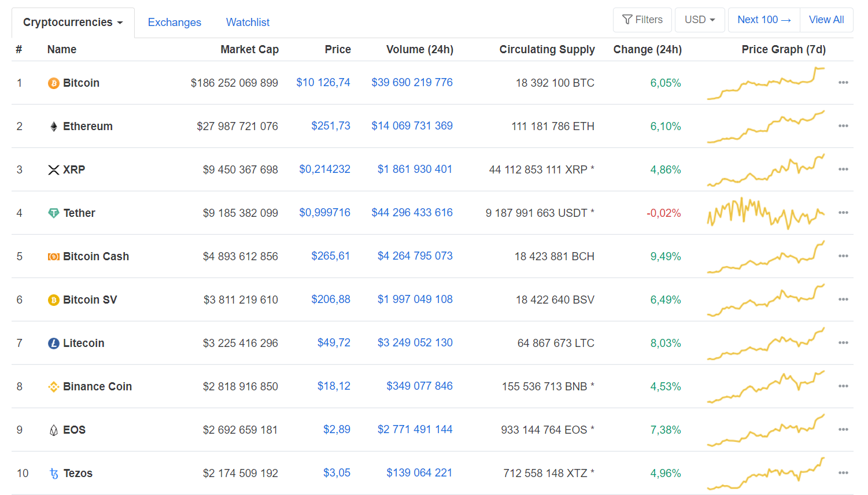Screen dimensions: 868x495
Task: Click Bitcoin market cap $186 252 069 899
Action: (x=234, y=83)
